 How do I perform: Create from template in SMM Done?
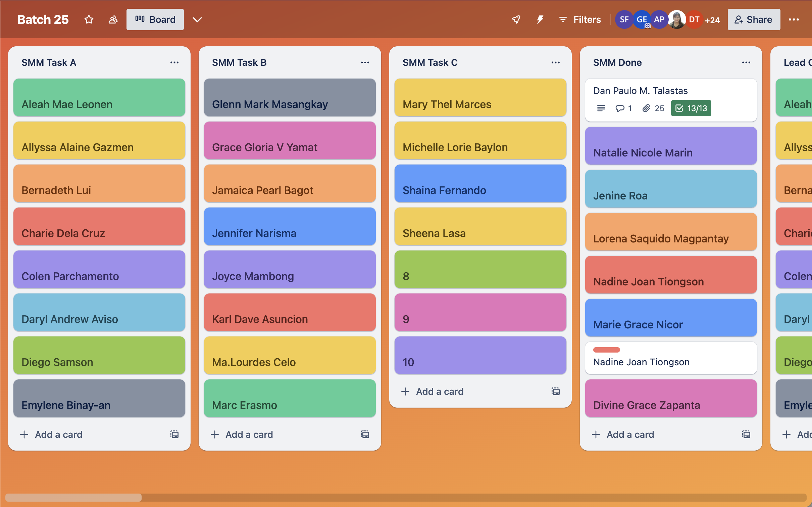(746, 434)
